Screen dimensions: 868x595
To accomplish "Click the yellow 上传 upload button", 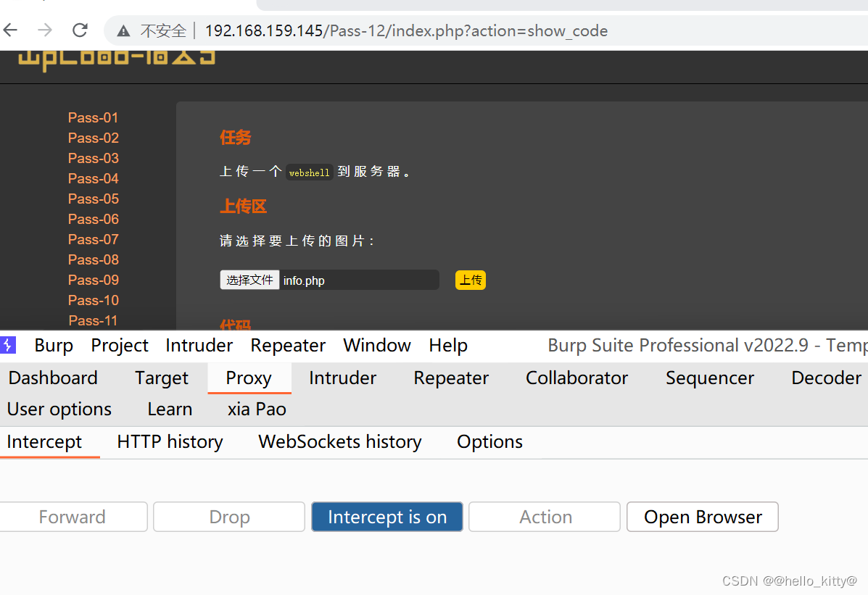I will point(471,280).
